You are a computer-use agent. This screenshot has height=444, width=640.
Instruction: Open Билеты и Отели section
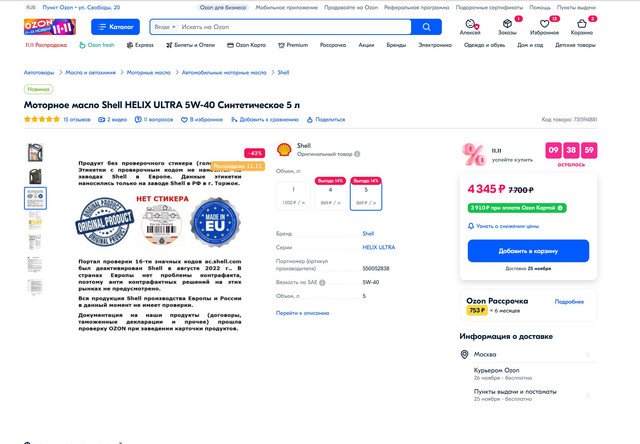[x=190, y=45]
